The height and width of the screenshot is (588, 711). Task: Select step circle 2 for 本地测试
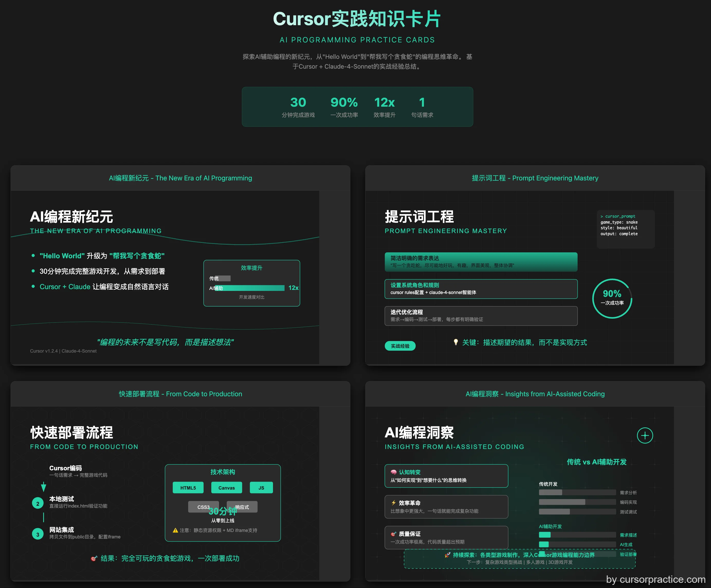pos(38,503)
